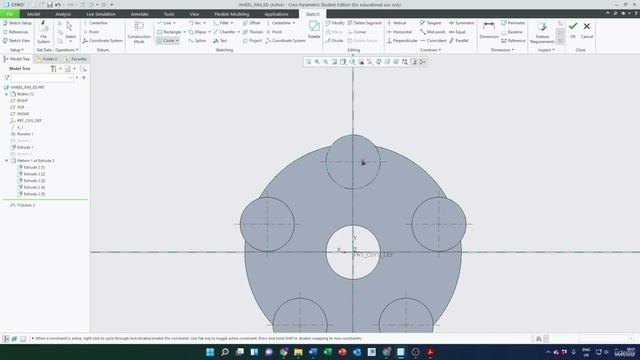
Task: Open the Folder browser panel tab
Action: pos(47,59)
